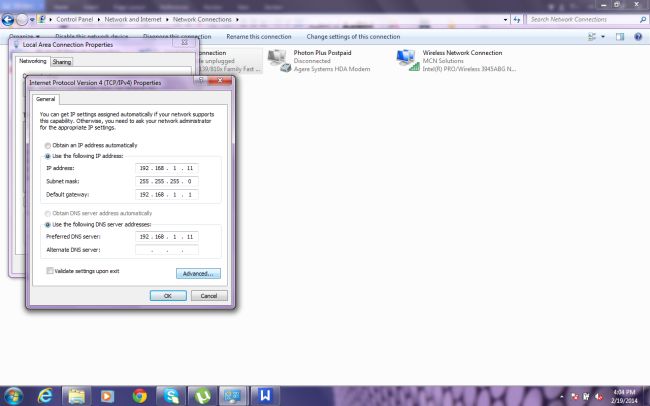The width and height of the screenshot is (650, 406).
Task: Select the General tab in IPv4 Properties
Action: (45, 99)
